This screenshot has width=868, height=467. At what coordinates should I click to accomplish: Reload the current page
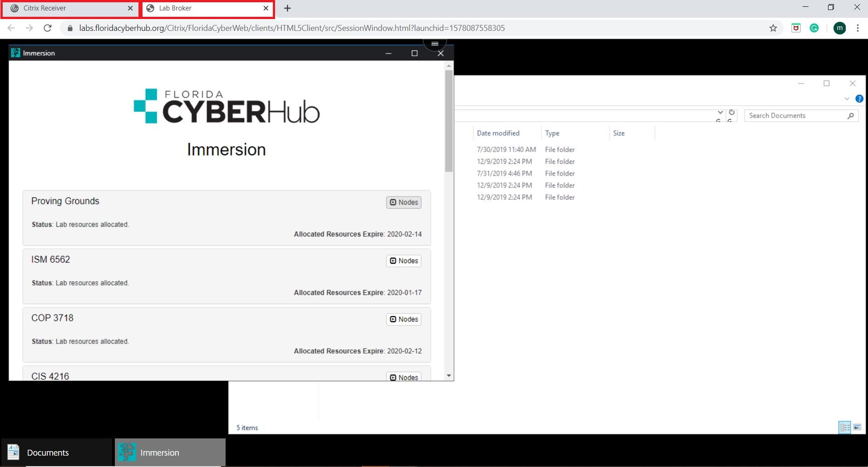tap(47, 28)
